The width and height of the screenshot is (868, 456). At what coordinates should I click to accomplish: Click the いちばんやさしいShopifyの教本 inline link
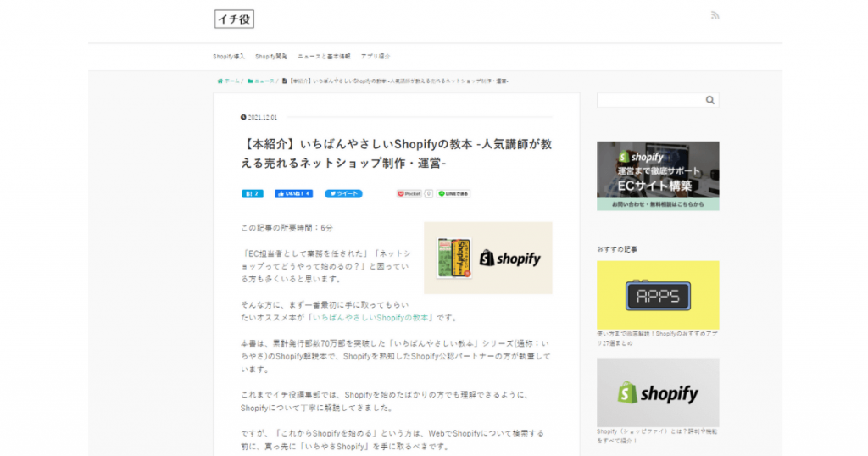coord(371,318)
